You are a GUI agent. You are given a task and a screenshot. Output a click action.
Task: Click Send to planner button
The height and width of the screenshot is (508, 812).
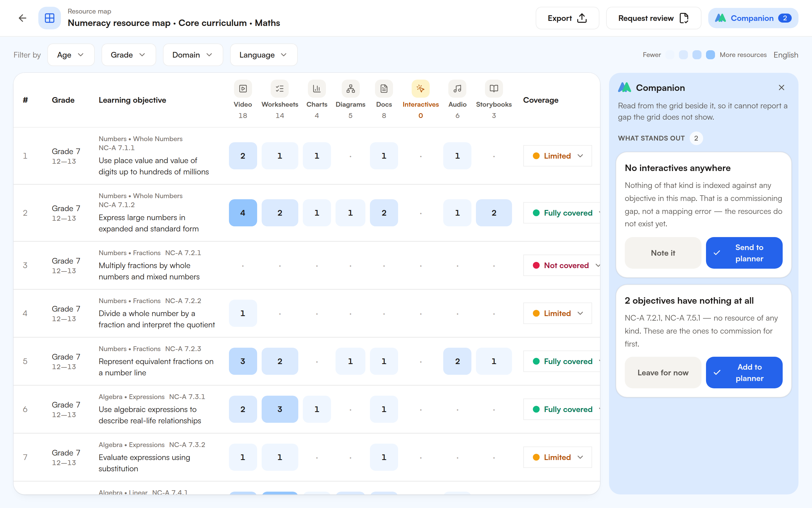coord(744,253)
